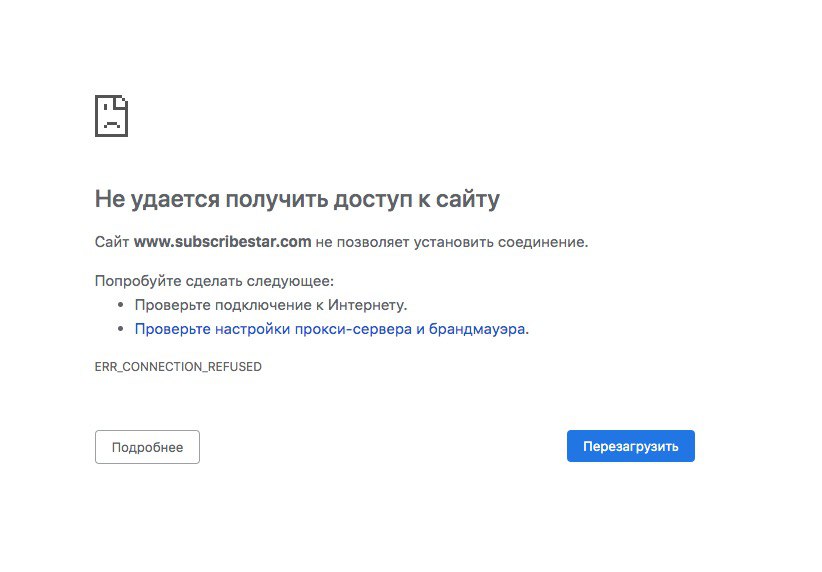The image size is (822, 572).
Task: Click the Перезагрузить reload button
Action: (x=631, y=446)
